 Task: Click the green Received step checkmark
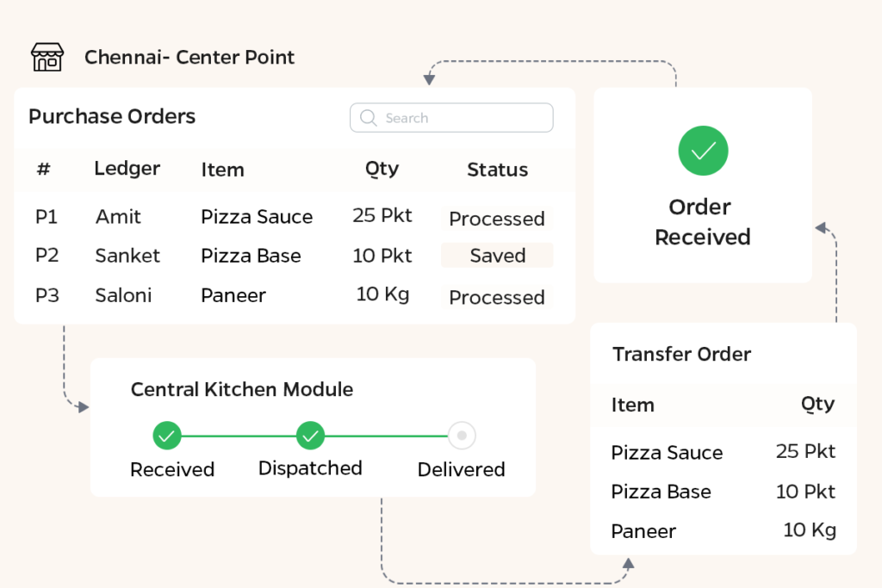(x=167, y=436)
